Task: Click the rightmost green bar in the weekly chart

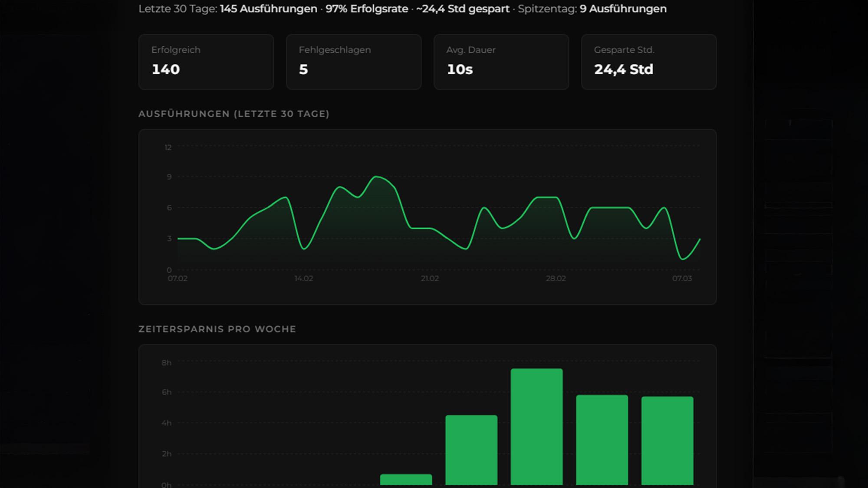Action: (667, 440)
